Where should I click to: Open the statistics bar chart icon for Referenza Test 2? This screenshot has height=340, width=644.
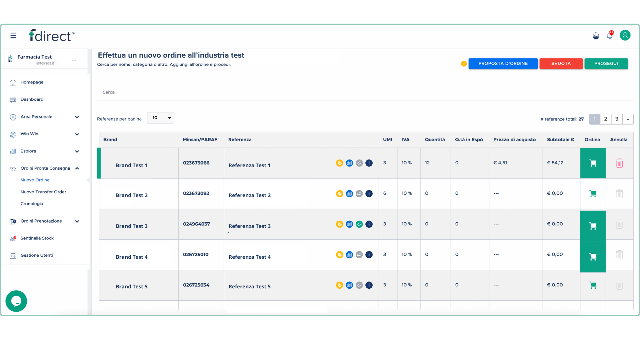pyautogui.click(x=349, y=194)
